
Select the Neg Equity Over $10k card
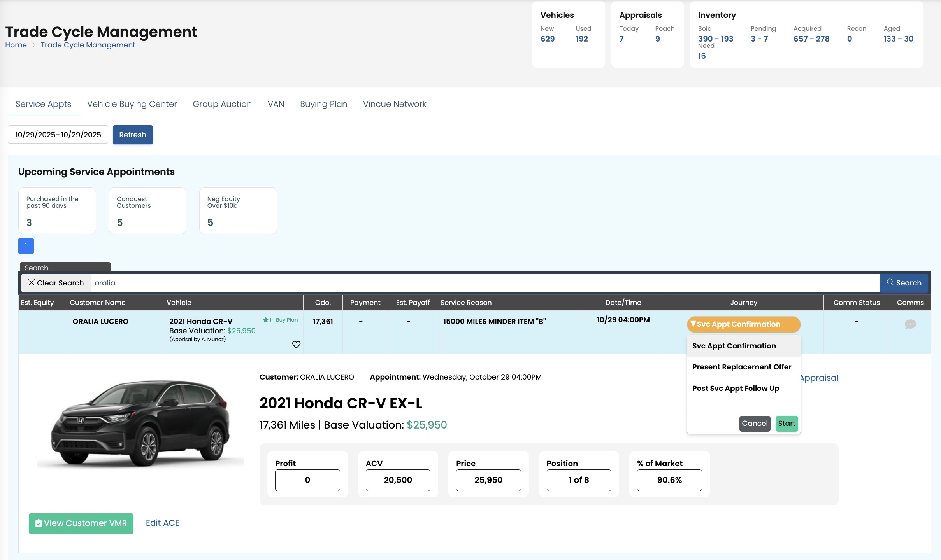[x=238, y=211]
